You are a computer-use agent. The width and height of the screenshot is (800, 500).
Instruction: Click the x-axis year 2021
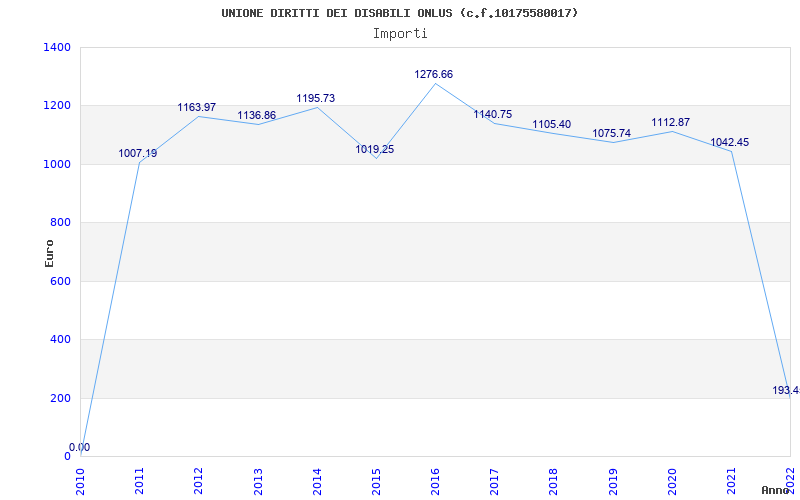pyautogui.click(x=732, y=482)
